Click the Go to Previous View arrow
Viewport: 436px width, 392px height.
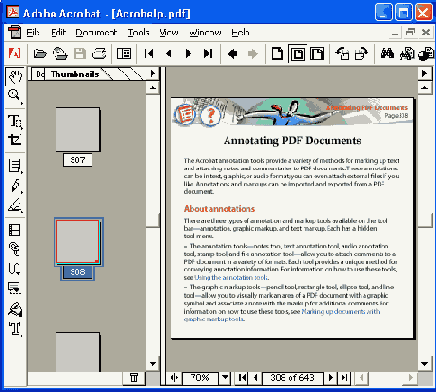tap(233, 54)
